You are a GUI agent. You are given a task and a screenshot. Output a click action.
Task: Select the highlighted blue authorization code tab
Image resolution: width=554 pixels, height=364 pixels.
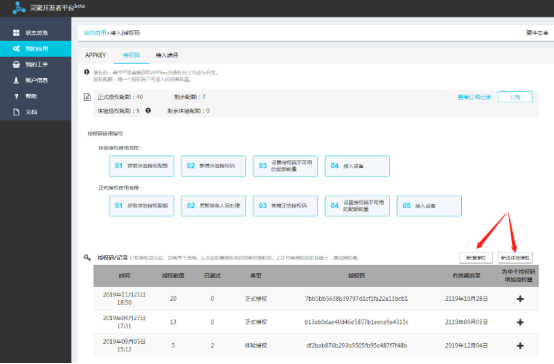click(131, 55)
